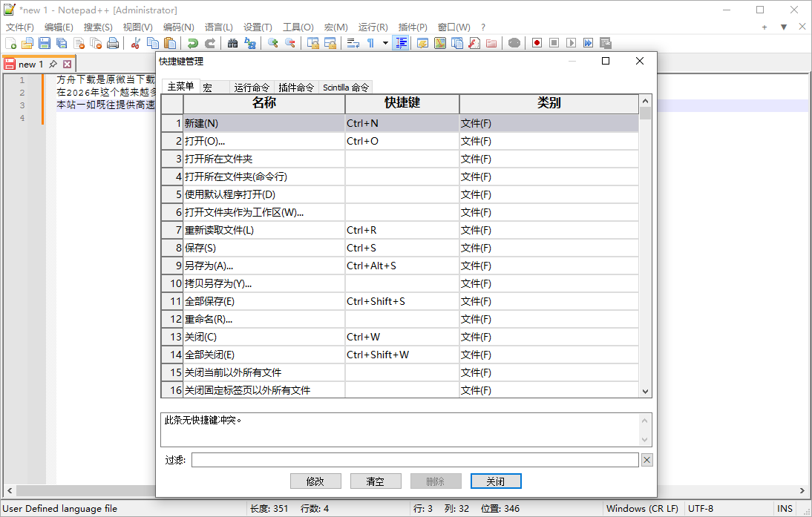Screen dimensions: 812x517
Task: Save all open files via toolbar
Action: [x=61, y=43]
